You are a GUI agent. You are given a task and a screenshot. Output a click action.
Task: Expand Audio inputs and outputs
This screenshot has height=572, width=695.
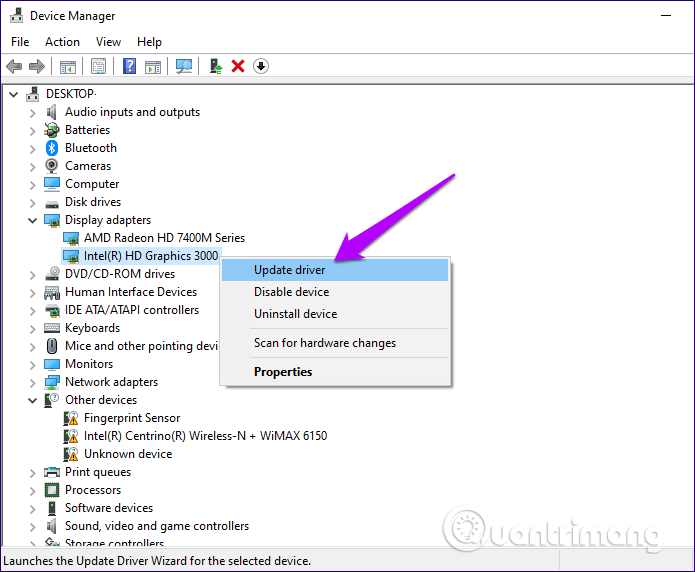(x=32, y=113)
